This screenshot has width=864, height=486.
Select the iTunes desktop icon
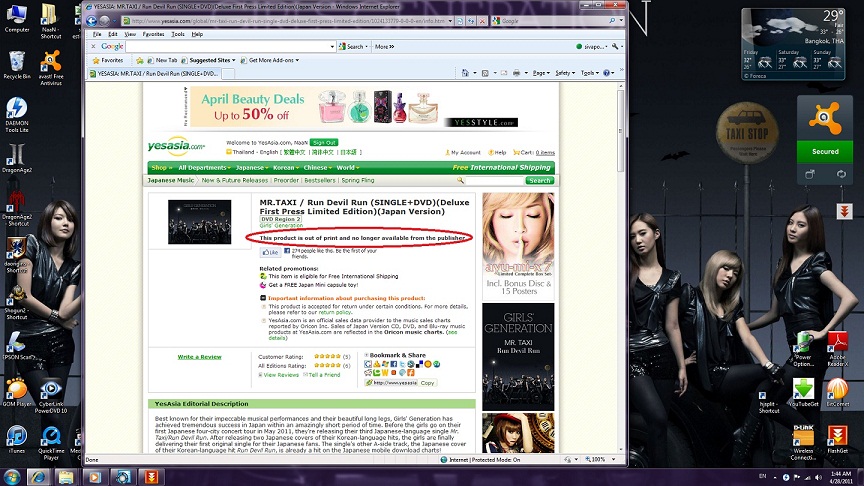pos(17,439)
